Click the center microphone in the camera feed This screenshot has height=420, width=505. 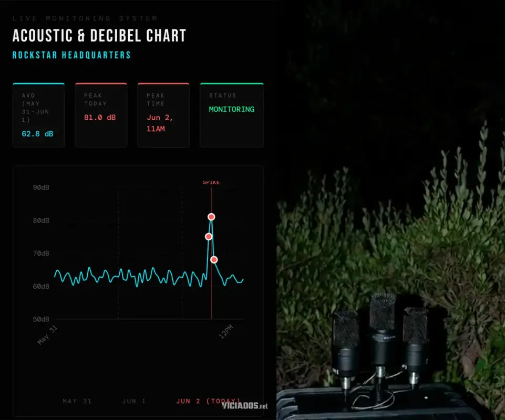click(382, 335)
